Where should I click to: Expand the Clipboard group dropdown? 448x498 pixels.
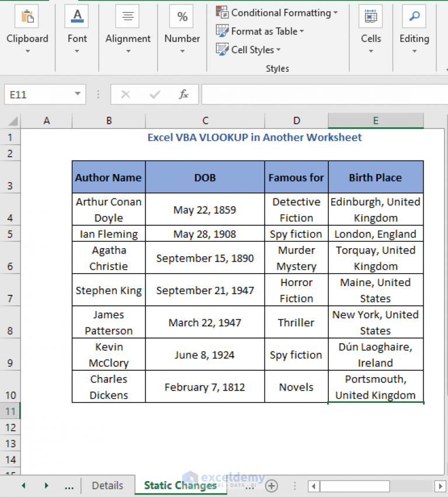click(27, 51)
